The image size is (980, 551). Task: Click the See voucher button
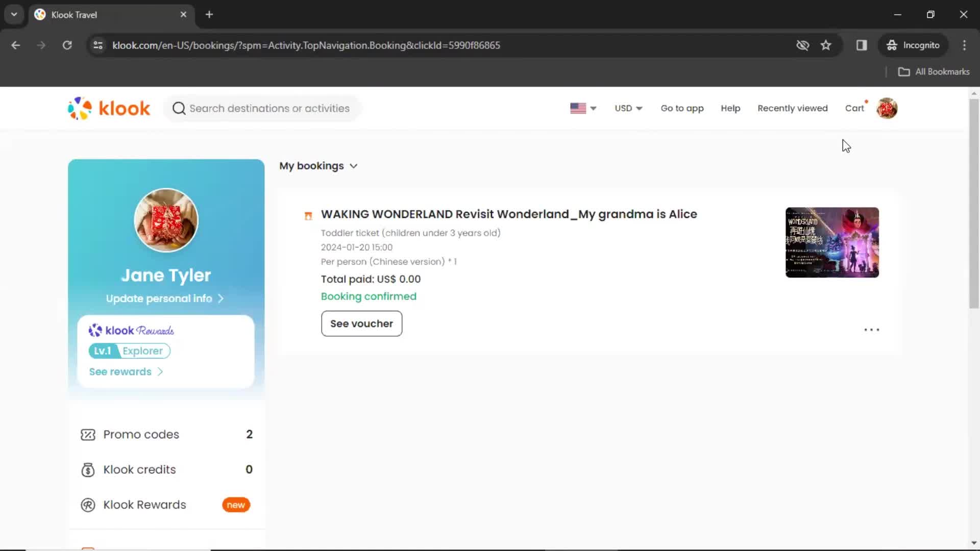click(361, 323)
